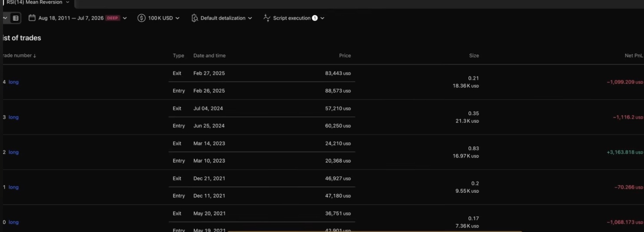The image size is (644, 232).
Task: Click the 46,927 USD exit price
Action: [x=338, y=179]
